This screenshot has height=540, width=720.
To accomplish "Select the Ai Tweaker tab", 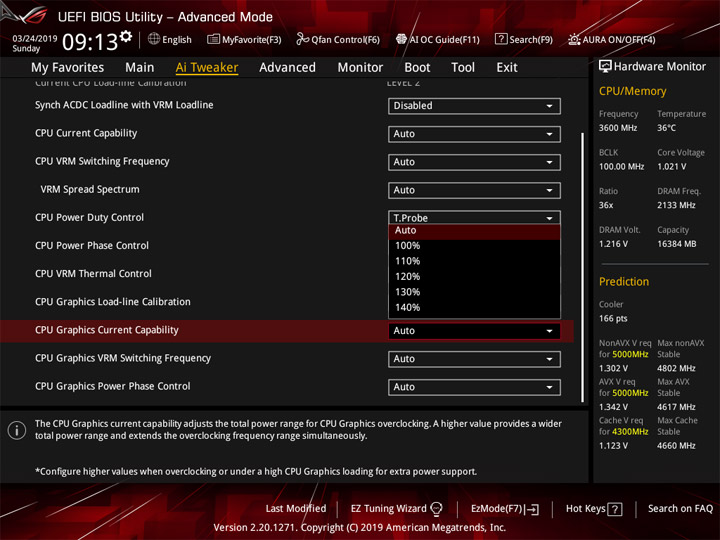I will click(207, 68).
